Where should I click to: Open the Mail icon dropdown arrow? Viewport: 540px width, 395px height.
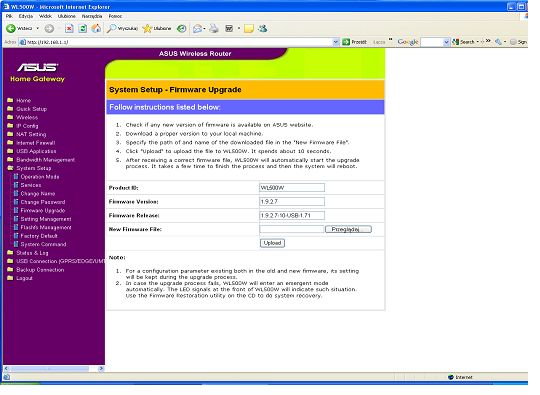tap(204, 29)
